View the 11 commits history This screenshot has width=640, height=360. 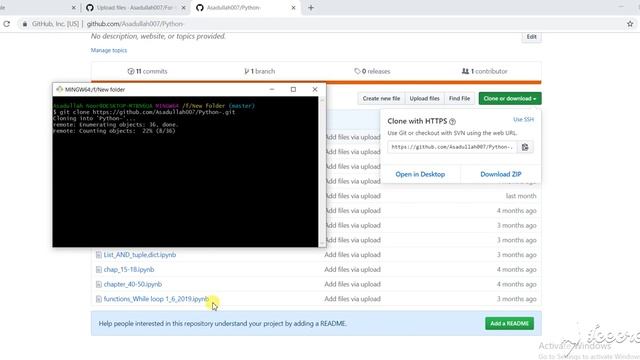[x=147, y=71]
